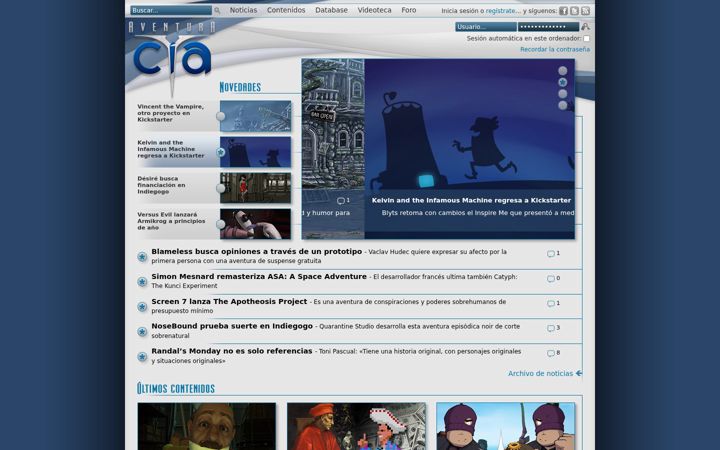
Task: Select the Armikrog selector dot
Action: click(x=221, y=224)
